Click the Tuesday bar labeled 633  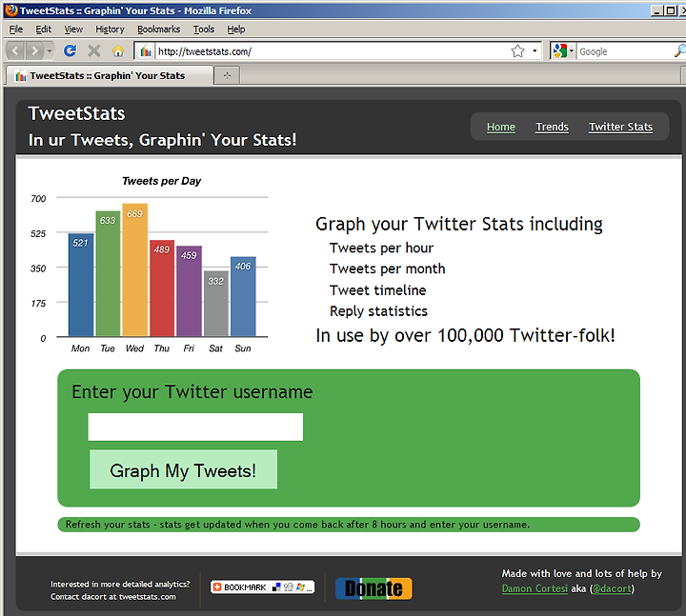tap(108, 273)
